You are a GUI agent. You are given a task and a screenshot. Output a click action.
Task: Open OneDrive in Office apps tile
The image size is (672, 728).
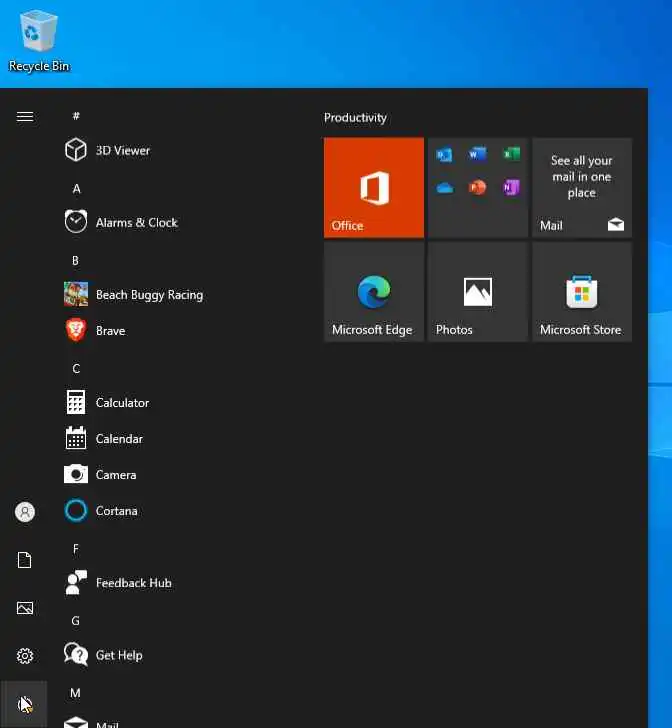tap(444, 188)
